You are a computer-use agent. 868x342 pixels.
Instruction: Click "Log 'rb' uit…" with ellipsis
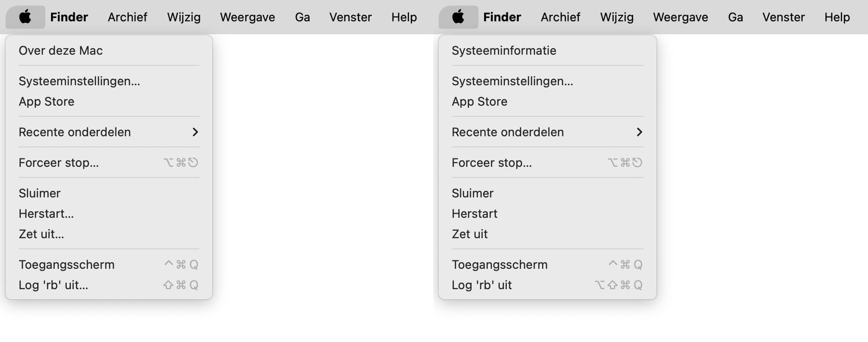53,285
